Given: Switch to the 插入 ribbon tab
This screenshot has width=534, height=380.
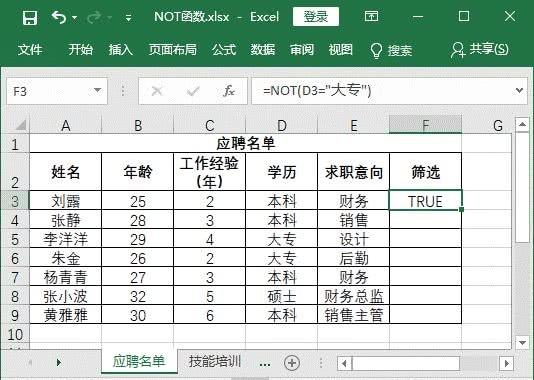Looking at the screenshot, I should (x=121, y=50).
